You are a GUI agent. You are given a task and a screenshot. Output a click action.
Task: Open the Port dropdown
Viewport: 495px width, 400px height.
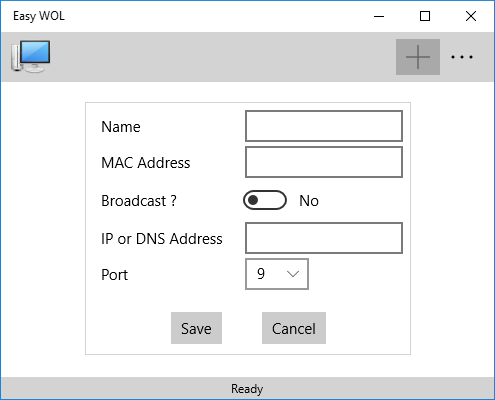pos(277,274)
